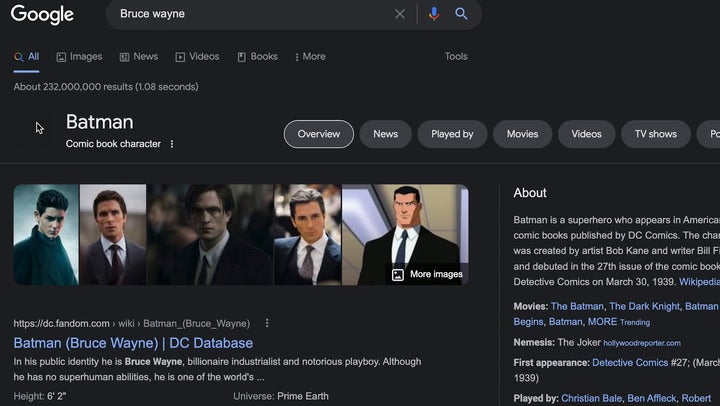Select the Movies chip
The height and width of the screenshot is (406, 720).
click(522, 134)
